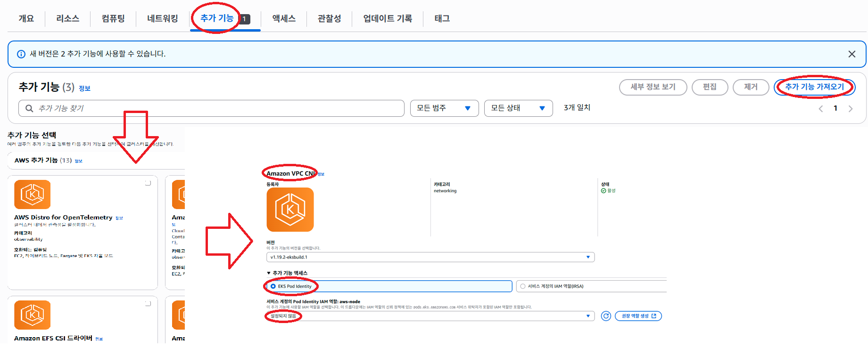
Task: Click the Amazon VPC CNI logo icon
Action: tap(290, 210)
